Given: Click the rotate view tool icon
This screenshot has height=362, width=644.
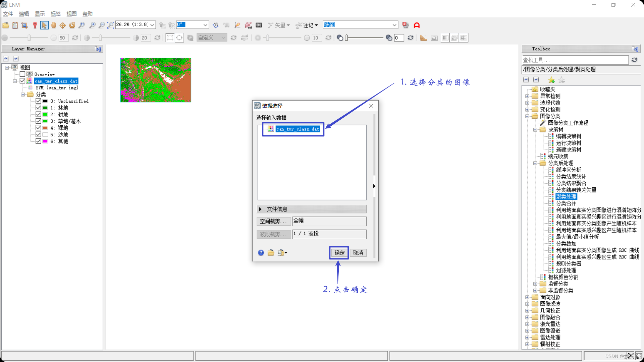Looking at the screenshot, I should 72,25.
